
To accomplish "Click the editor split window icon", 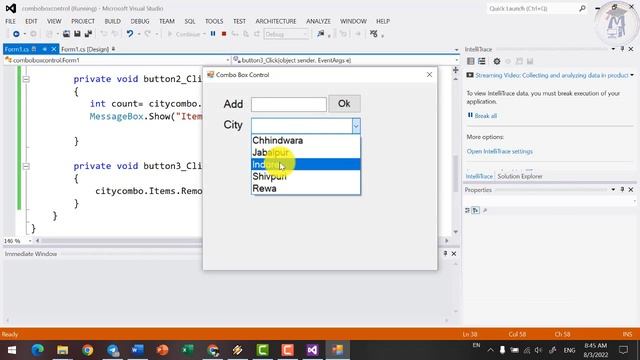I will pos(456,70).
